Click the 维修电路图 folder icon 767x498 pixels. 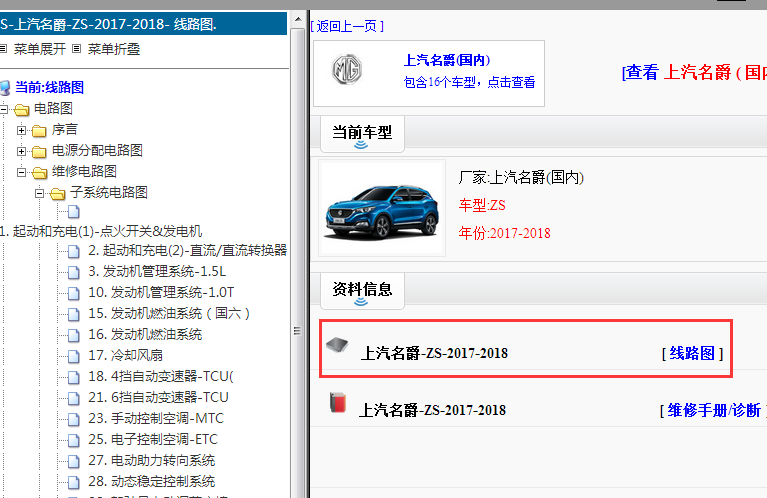[40, 173]
